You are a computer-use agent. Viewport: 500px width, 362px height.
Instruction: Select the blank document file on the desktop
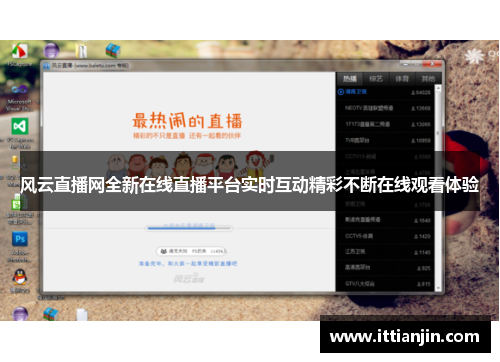(82, 315)
